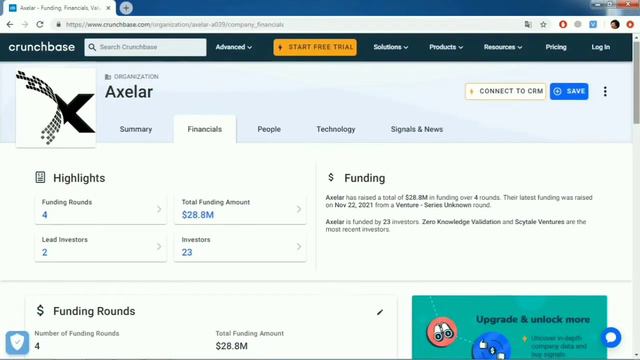Open the three-dot more options menu

click(605, 91)
